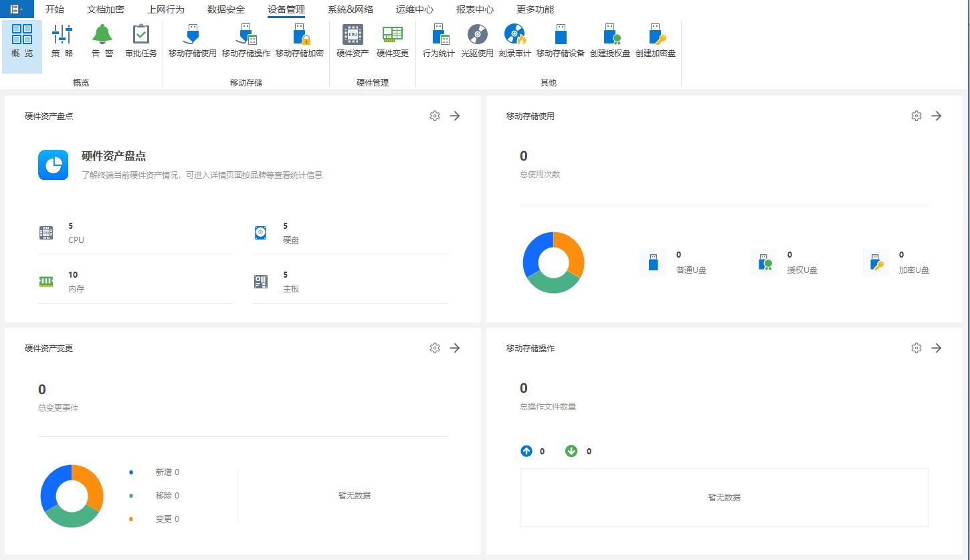Switch to the 数据安全 tab

click(226, 9)
